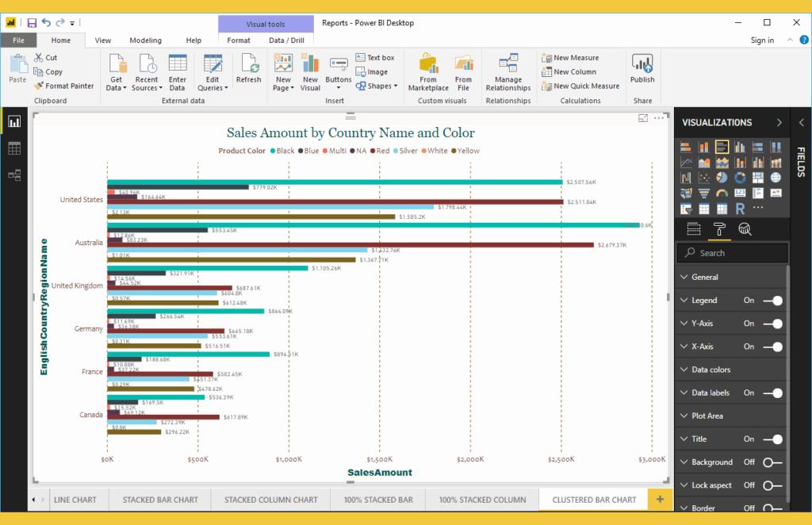Switch to the Modeling ribbon tab
The width and height of the screenshot is (812, 525).
pyautogui.click(x=146, y=40)
